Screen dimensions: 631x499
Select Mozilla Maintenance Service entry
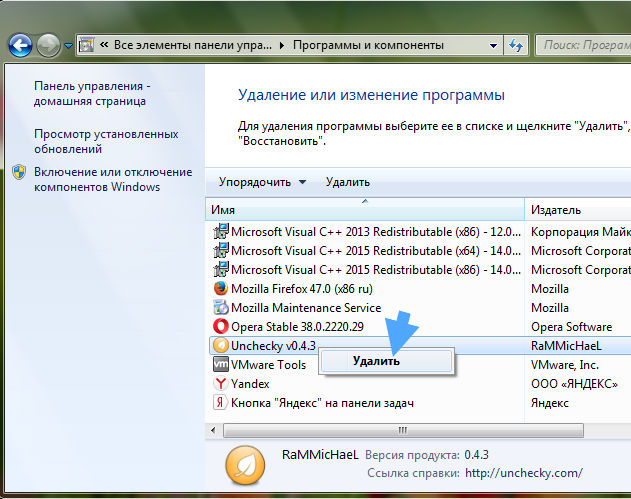tap(306, 307)
